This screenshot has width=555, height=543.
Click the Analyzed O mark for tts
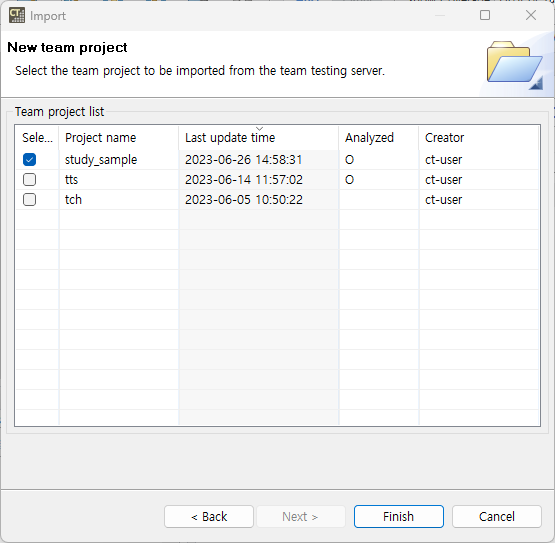[x=349, y=180]
